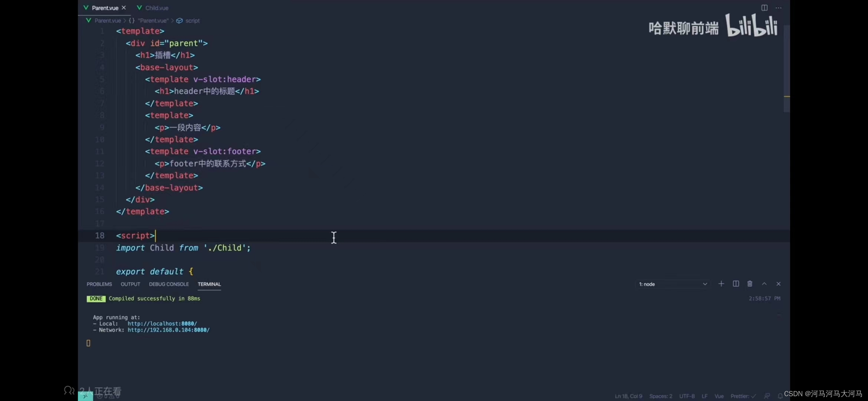Open notifications from the bell icon
Image resolution: width=868 pixels, height=401 pixels.
click(x=780, y=396)
